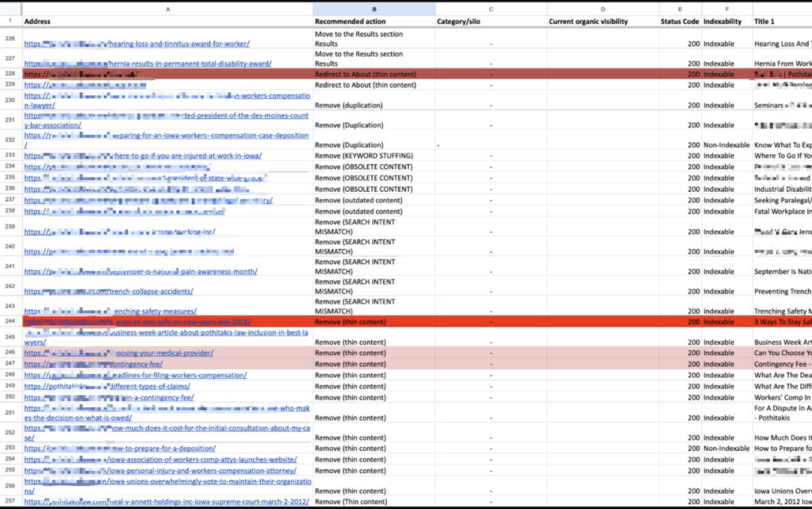Open the iowa-association-of-workers-comp-attys link
The height and width of the screenshot is (509, 812).
coord(160,460)
